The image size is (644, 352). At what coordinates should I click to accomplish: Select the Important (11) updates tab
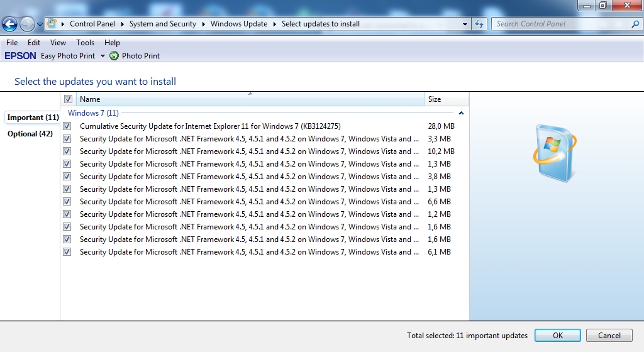pos(33,118)
